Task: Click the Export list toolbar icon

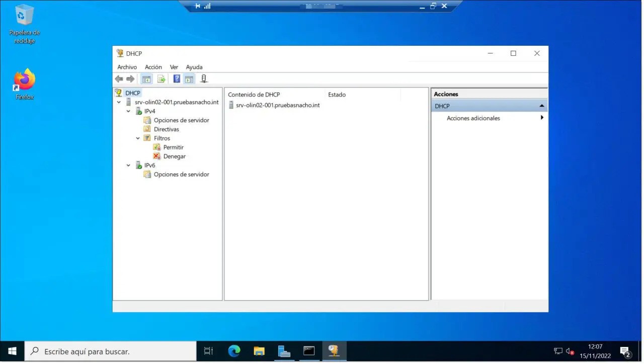Action: point(161,79)
